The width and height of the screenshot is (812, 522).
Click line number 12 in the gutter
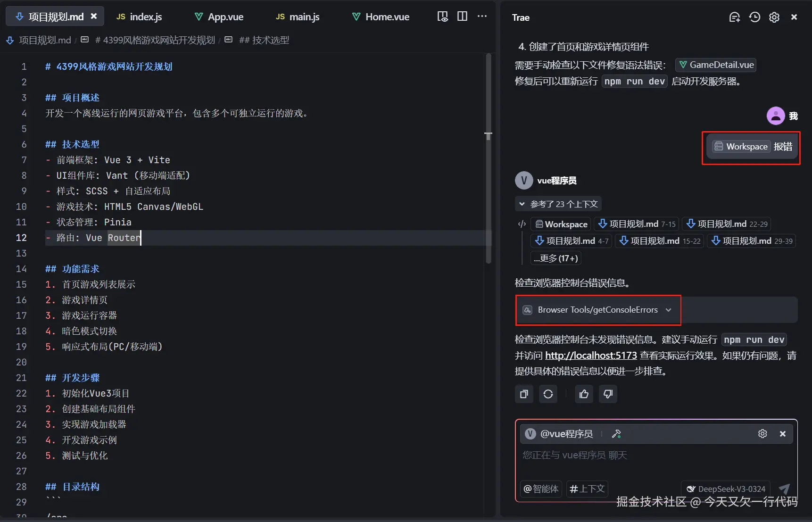point(21,238)
